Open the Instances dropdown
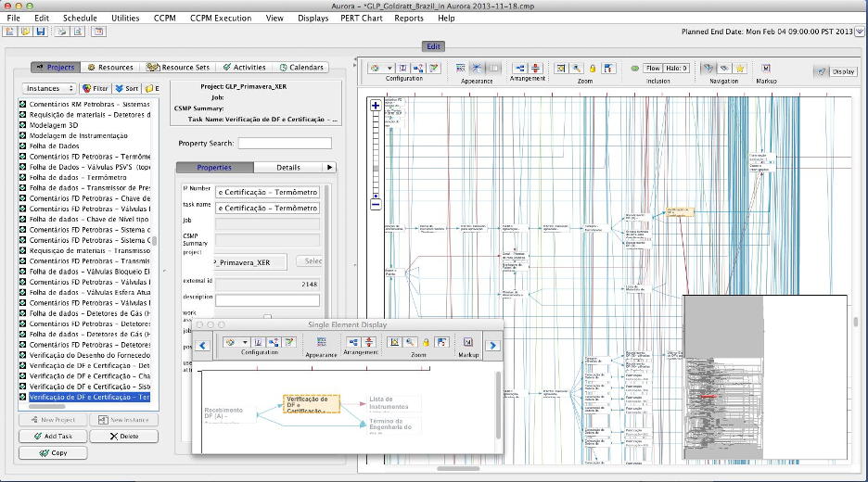 pos(48,89)
